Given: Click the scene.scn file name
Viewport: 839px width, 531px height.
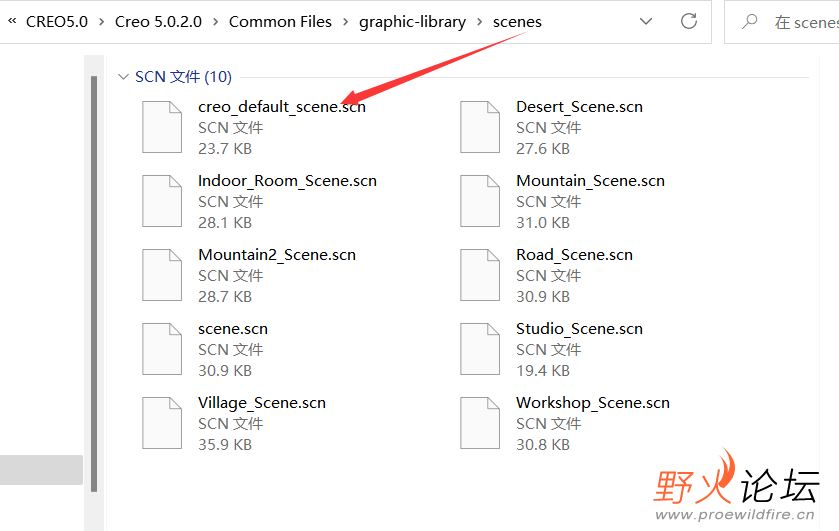Looking at the screenshot, I should (x=233, y=329).
